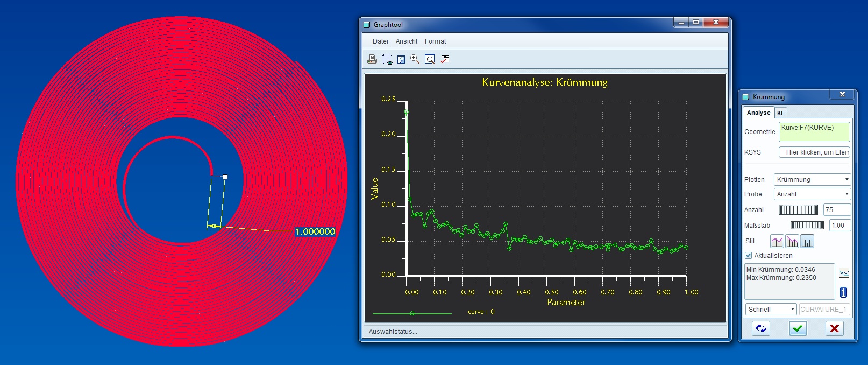Viewport: 868px width, 365px height.
Task: Click the CURVATURE_1 name field
Action: coord(824,310)
